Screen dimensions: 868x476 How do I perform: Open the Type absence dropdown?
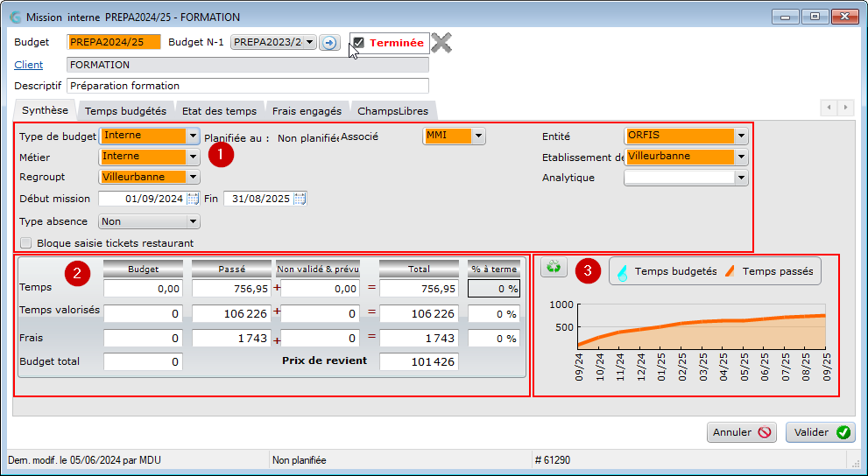click(x=192, y=221)
